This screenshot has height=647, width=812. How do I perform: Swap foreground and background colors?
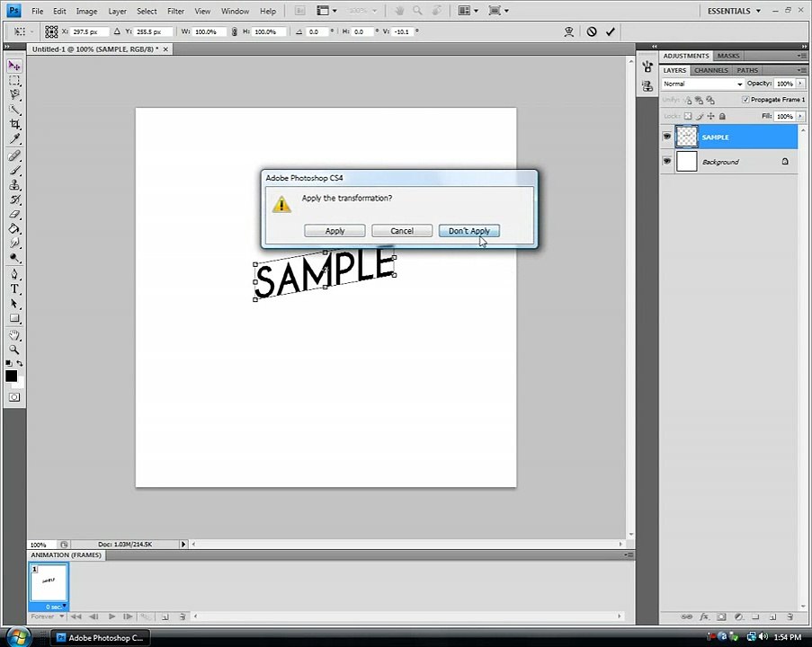click(20, 363)
